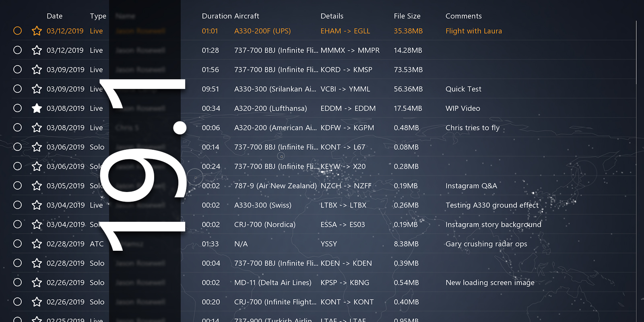This screenshot has height=322, width=644.
Task: Click the Details column header
Action: pyautogui.click(x=332, y=16)
